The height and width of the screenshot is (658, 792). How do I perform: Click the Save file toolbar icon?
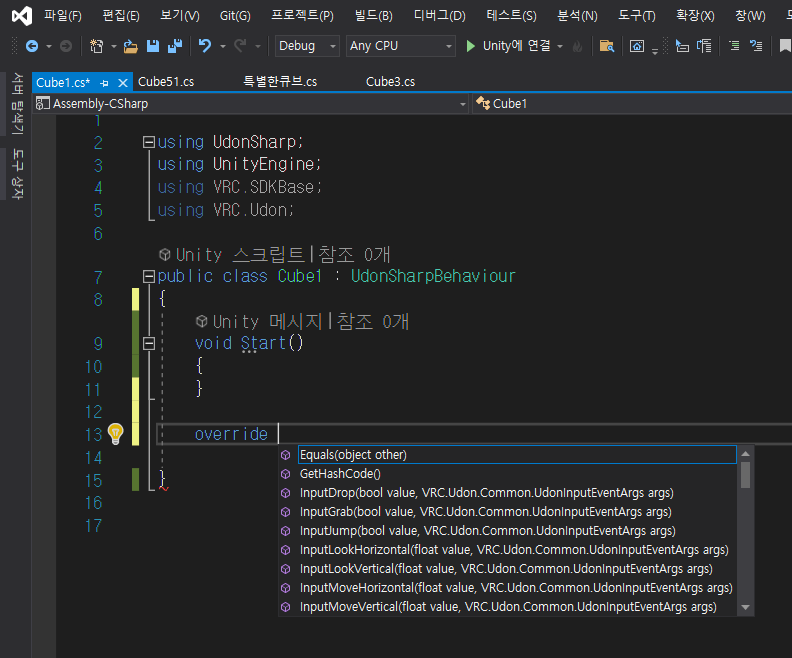click(x=153, y=46)
